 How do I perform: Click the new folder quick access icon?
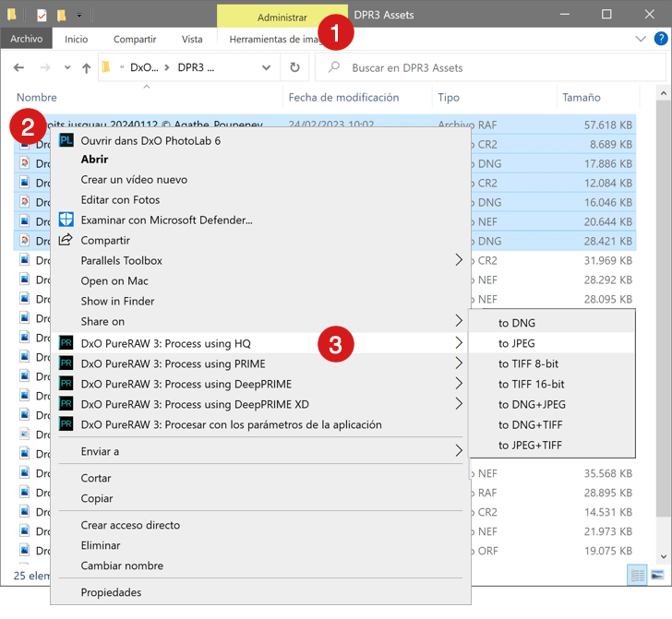(61, 16)
